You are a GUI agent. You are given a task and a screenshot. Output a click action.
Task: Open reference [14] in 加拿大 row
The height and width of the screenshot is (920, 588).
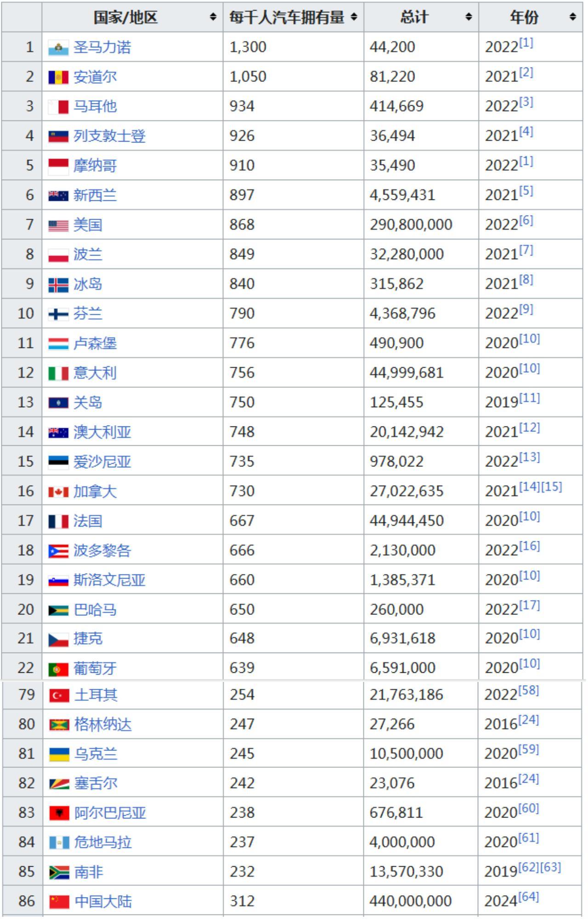(x=530, y=487)
